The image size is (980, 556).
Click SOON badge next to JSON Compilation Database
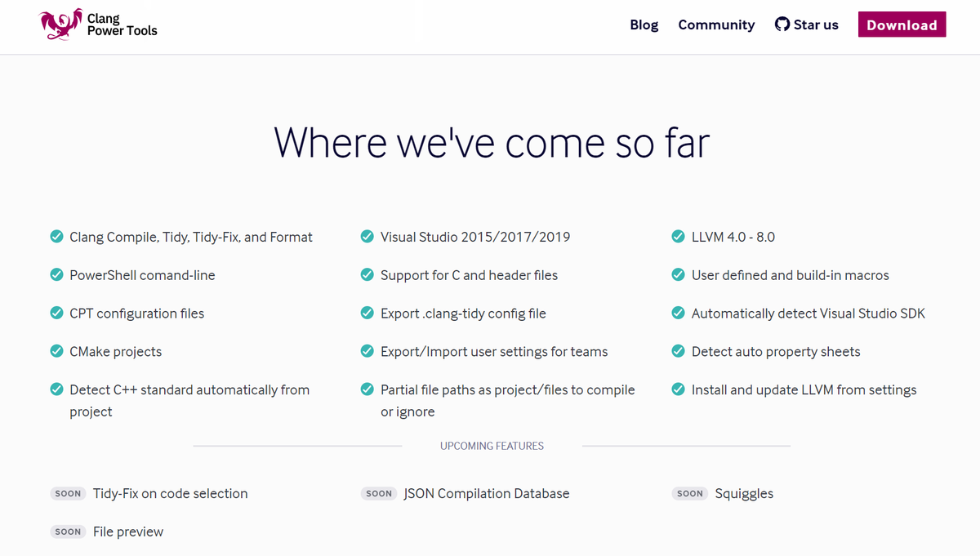pos(379,493)
